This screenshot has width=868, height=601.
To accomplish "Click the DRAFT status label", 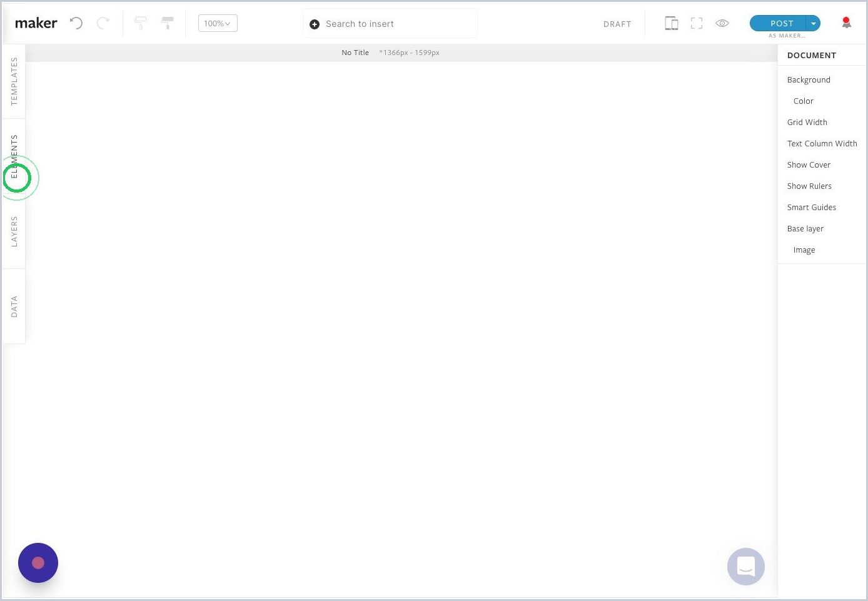I will tap(617, 24).
